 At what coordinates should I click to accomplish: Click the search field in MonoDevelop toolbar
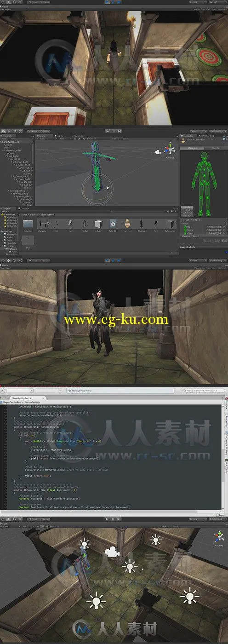(204, 391)
